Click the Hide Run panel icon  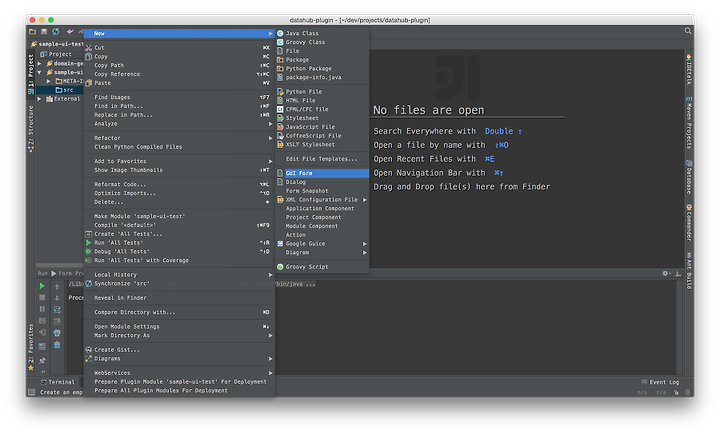[x=678, y=273]
